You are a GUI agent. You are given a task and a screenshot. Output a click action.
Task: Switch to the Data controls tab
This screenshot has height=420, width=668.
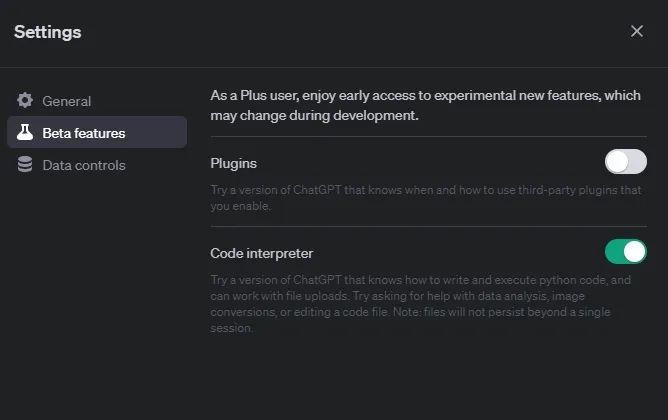(83, 165)
